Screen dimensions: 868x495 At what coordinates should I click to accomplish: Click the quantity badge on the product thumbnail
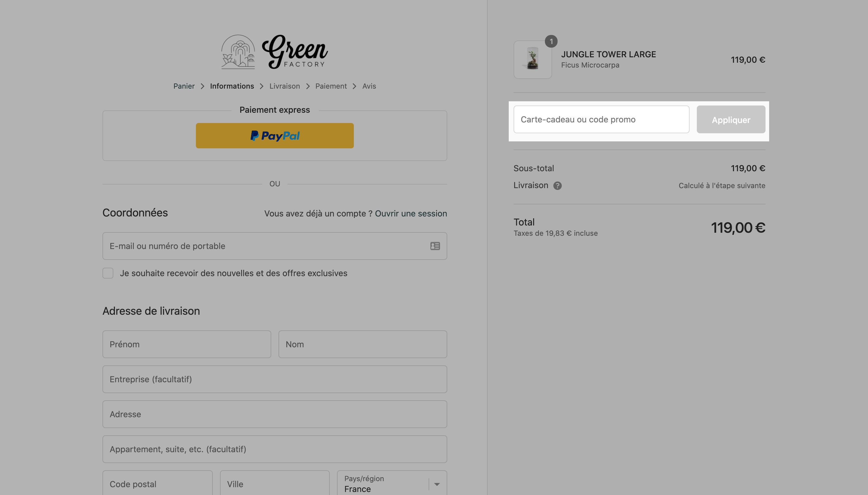551,42
